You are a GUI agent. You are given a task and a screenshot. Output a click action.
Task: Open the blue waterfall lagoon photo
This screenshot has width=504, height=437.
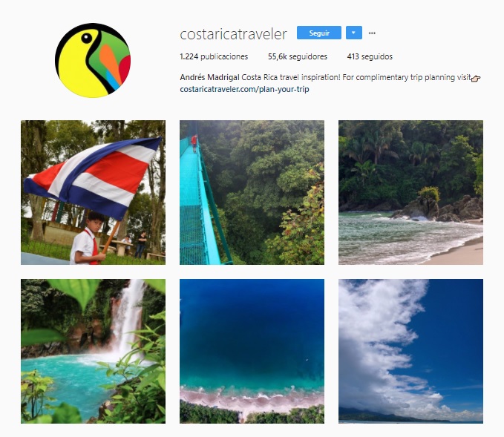94,351
